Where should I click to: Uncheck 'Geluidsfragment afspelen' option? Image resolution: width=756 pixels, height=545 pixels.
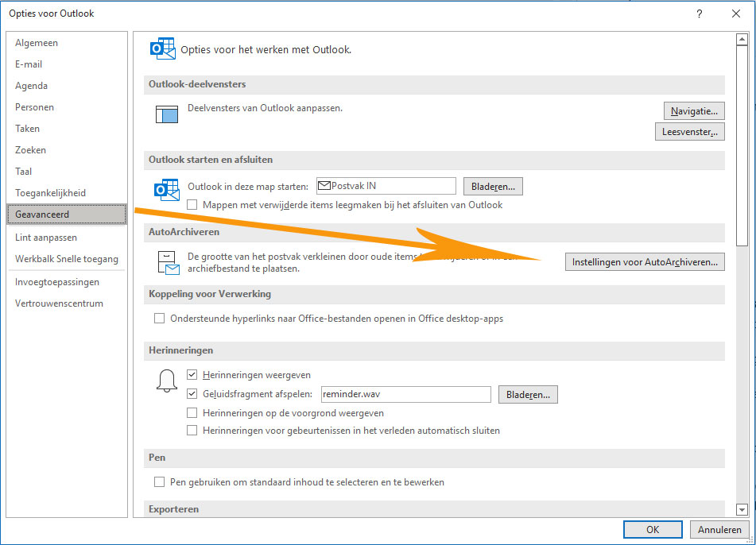(192, 393)
